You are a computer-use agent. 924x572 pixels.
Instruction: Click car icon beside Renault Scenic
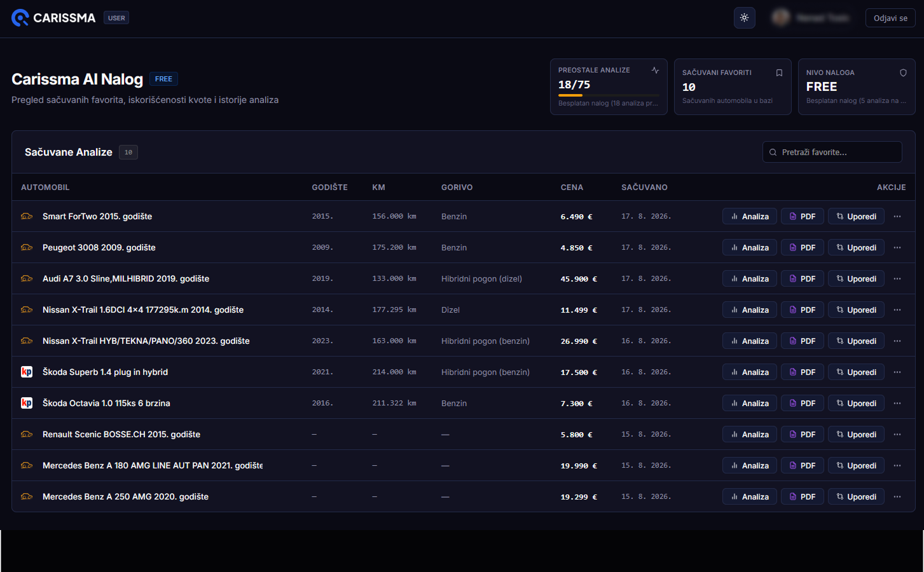point(27,435)
